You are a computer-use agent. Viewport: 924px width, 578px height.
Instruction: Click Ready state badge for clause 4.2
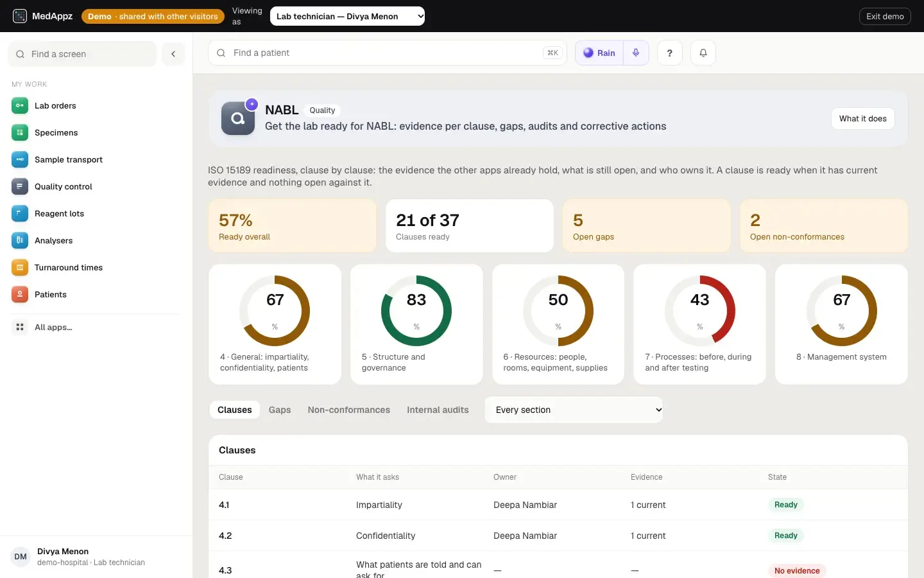tap(786, 536)
